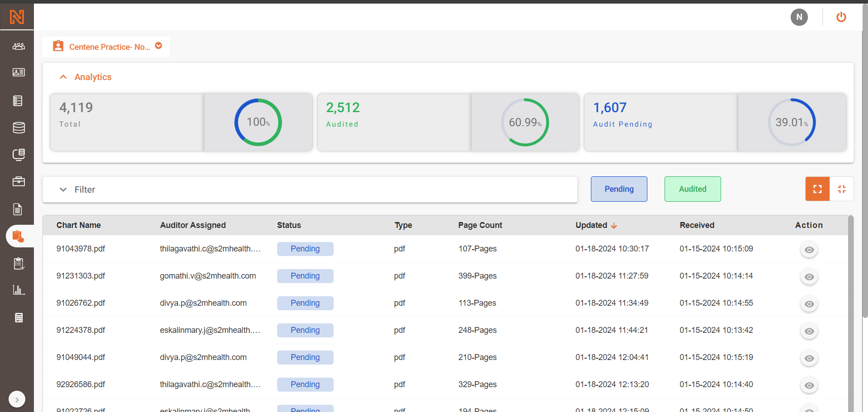The image size is (868, 412).
Task: View chart 92926586.pdf via eye icon
Action: pyautogui.click(x=809, y=385)
